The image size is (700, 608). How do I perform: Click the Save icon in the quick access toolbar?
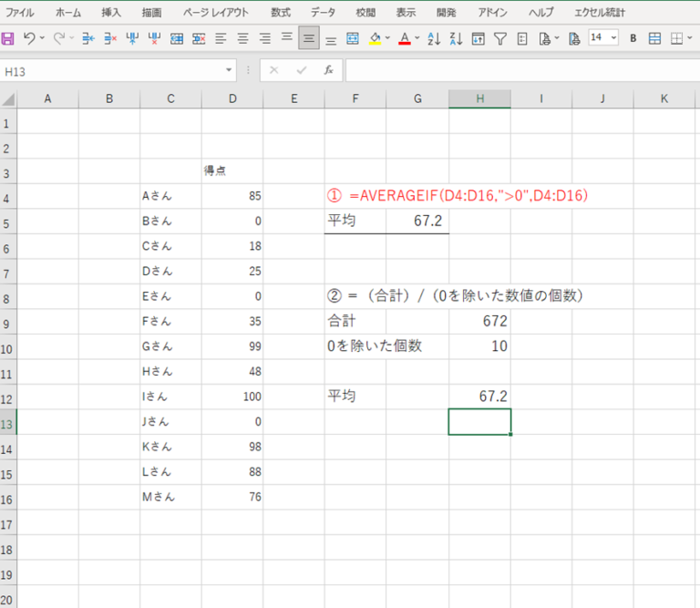(x=7, y=39)
